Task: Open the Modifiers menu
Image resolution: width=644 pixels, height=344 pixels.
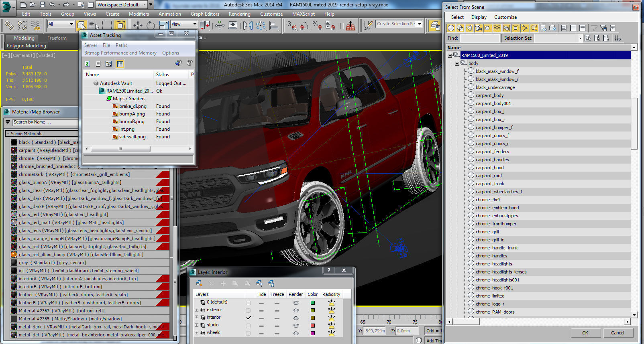Action: pyautogui.click(x=139, y=14)
